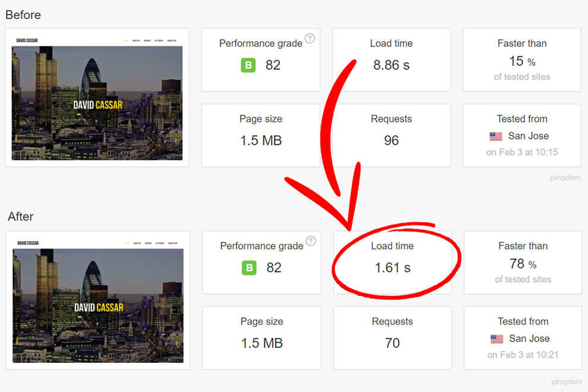Select the circled 1.61 s load time value
This screenshot has height=392, width=588.
392,268
